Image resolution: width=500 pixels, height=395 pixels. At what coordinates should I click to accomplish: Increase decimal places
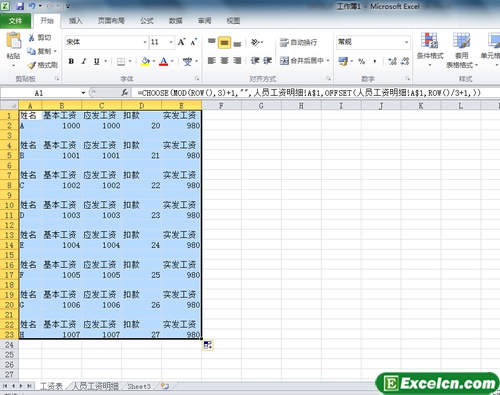(392, 61)
